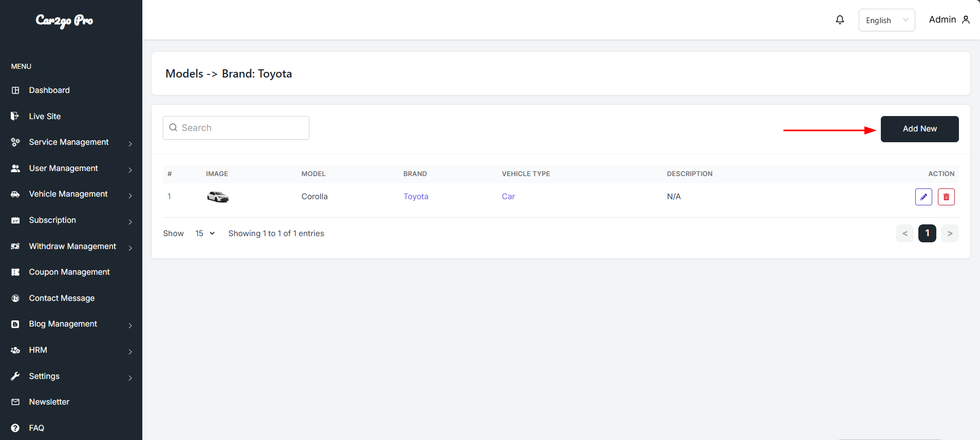This screenshot has height=440, width=980.
Task: Click the HRM group icon
Action: pyautogui.click(x=15, y=350)
